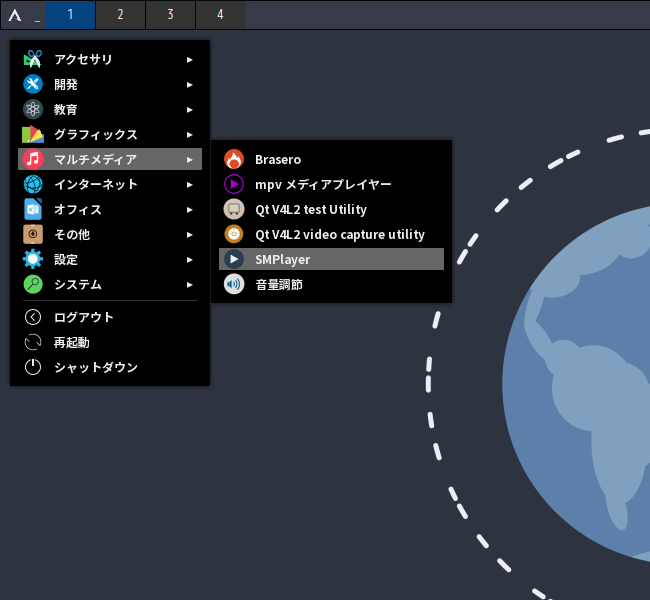The width and height of the screenshot is (650, 600).
Task: Click the マルチメディア category label
Action: pyautogui.click(x=96, y=159)
